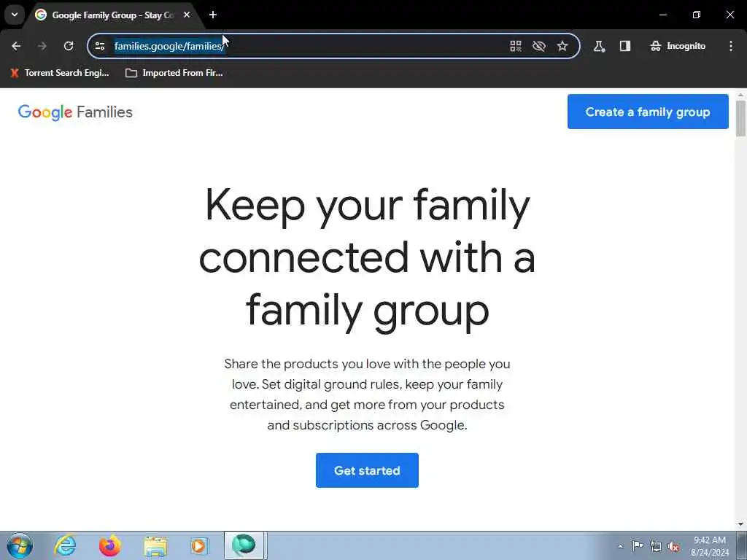
Task: Open the tab search dropdown arrow
Action: [x=15, y=15]
